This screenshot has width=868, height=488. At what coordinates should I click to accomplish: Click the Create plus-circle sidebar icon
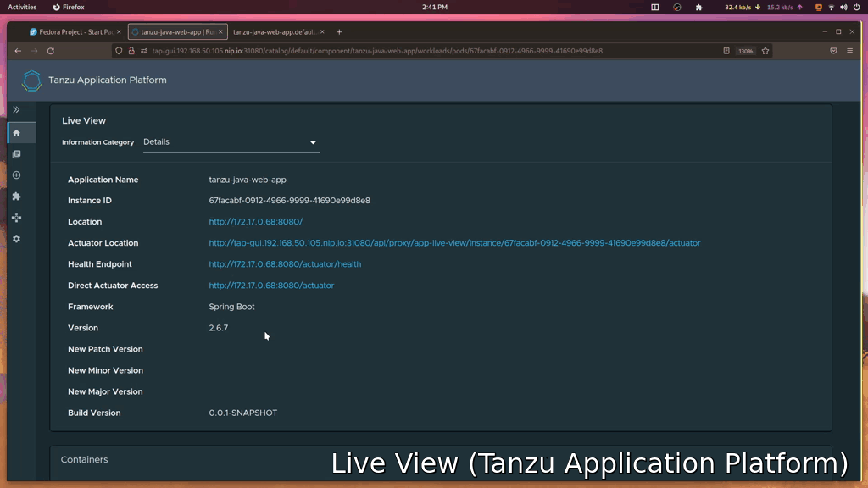click(x=16, y=175)
